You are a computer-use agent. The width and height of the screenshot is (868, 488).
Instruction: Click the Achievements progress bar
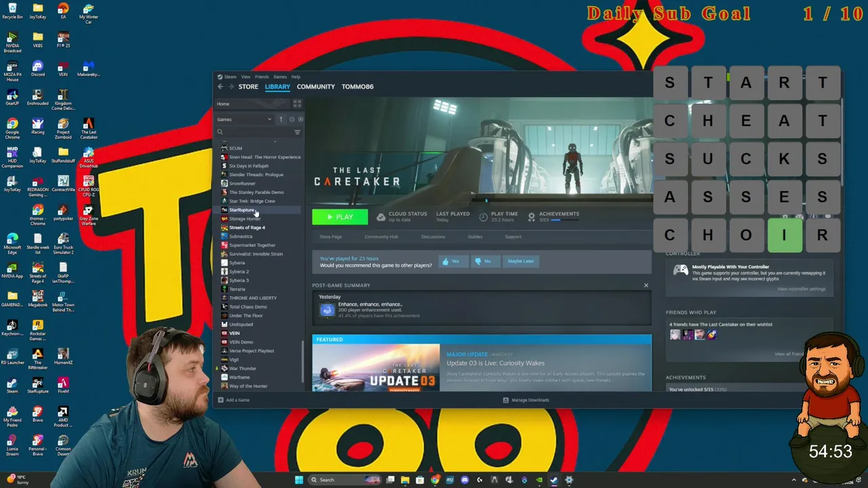[x=565, y=220]
